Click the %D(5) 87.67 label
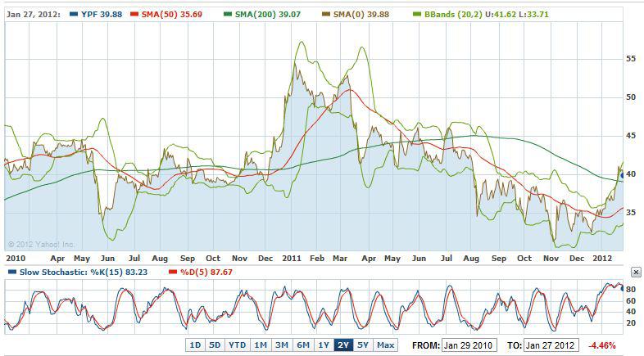The height and width of the screenshot is (356, 644). tap(206, 272)
